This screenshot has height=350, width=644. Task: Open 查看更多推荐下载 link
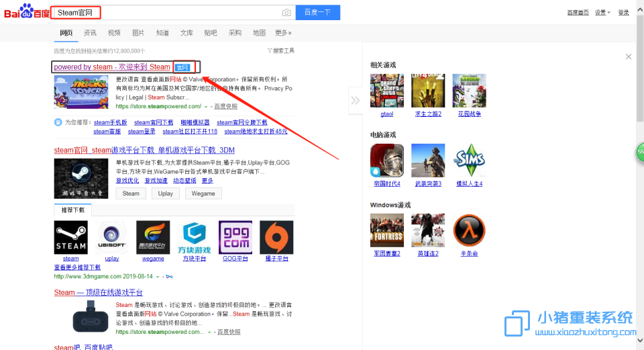click(77, 267)
